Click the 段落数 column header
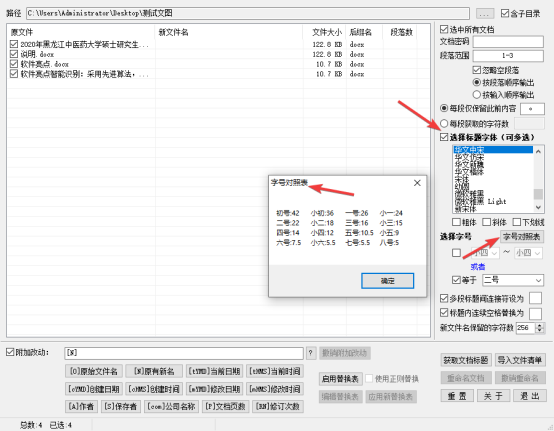The height and width of the screenshot is (431, 554). pyautogui.click(x=400, y=32)
